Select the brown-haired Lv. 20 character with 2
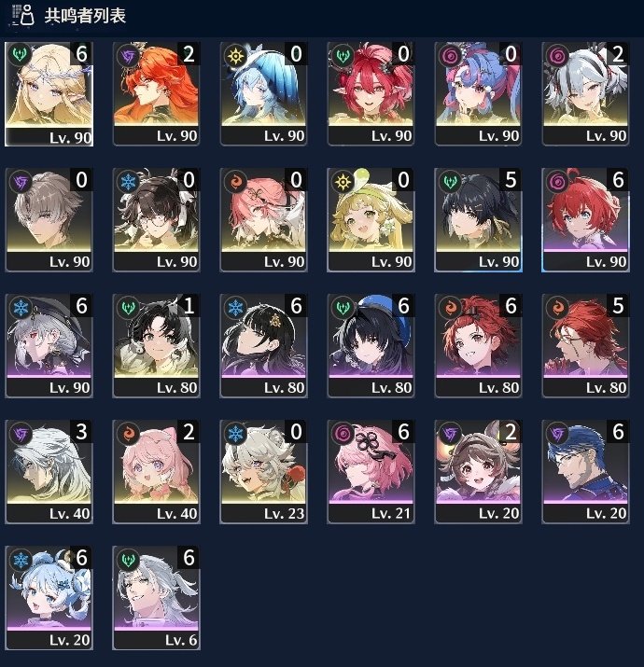Screen dimensions: 644x667 click(x=478, y=472)
